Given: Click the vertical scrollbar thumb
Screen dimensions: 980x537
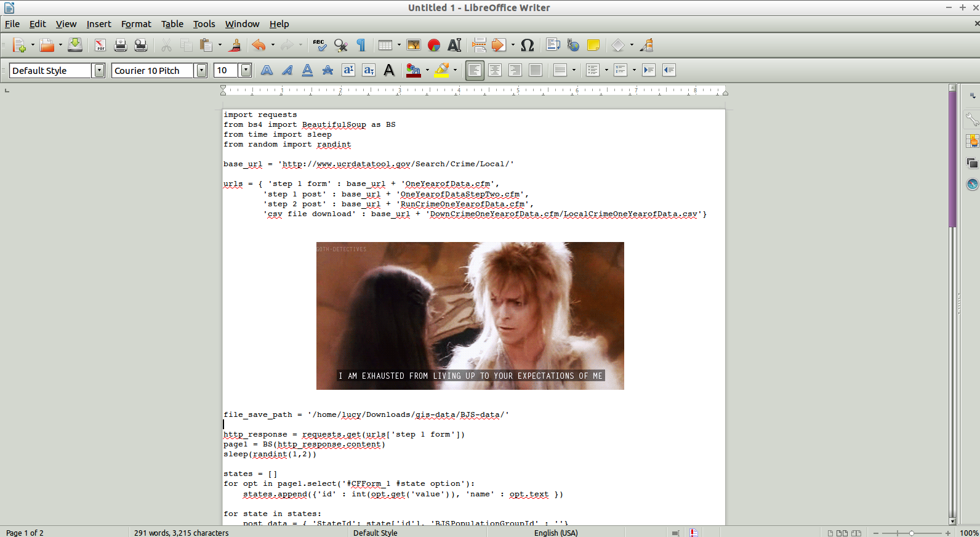Looking at the screenshot, I should tap(952, 159).
